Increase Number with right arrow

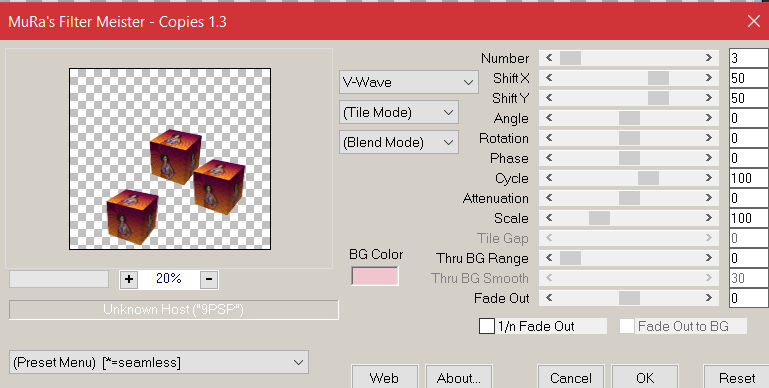coord(709,58)
